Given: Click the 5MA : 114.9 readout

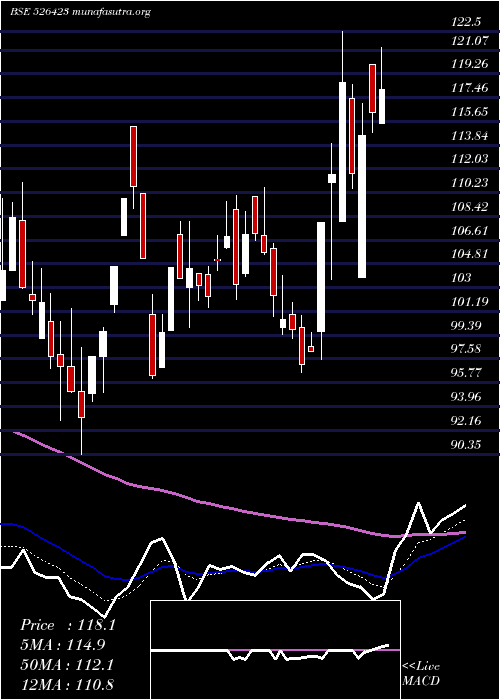Looking at the screenshot, I should [63, 644].
